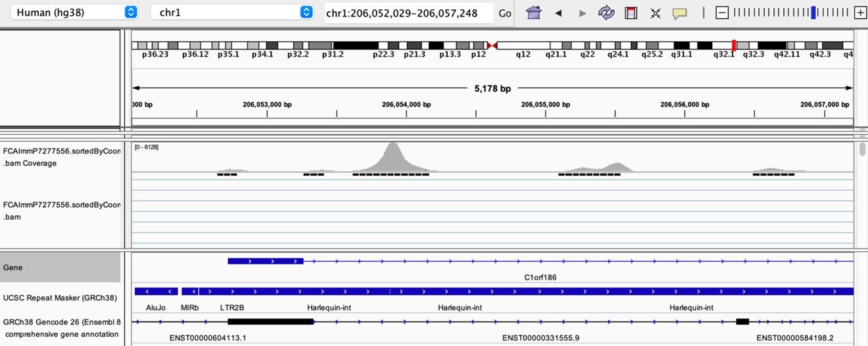The width and height of the screenshot is (868, 346).
Task: Zoom in with the plus button
Action: pos(859,12)
